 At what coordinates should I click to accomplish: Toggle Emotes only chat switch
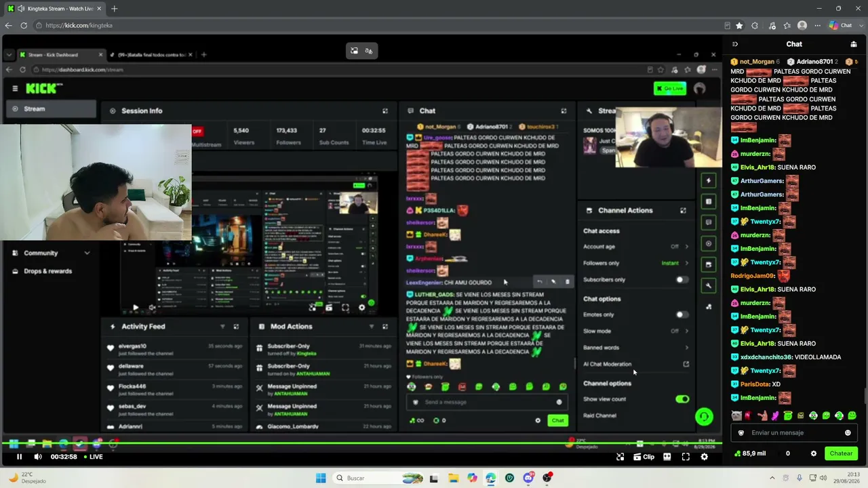[682, 314]
